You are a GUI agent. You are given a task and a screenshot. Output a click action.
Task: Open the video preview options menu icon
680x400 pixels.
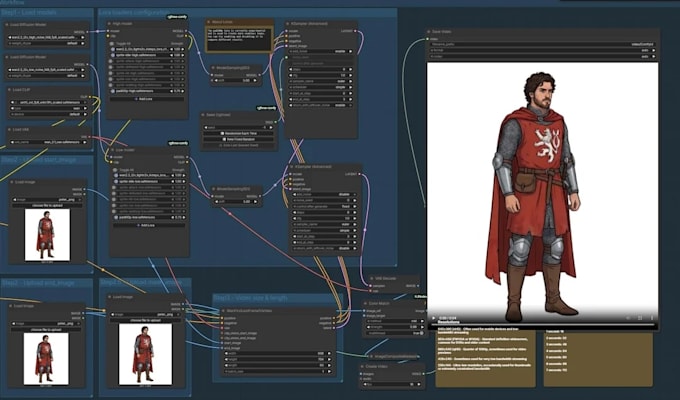point(652,318)
